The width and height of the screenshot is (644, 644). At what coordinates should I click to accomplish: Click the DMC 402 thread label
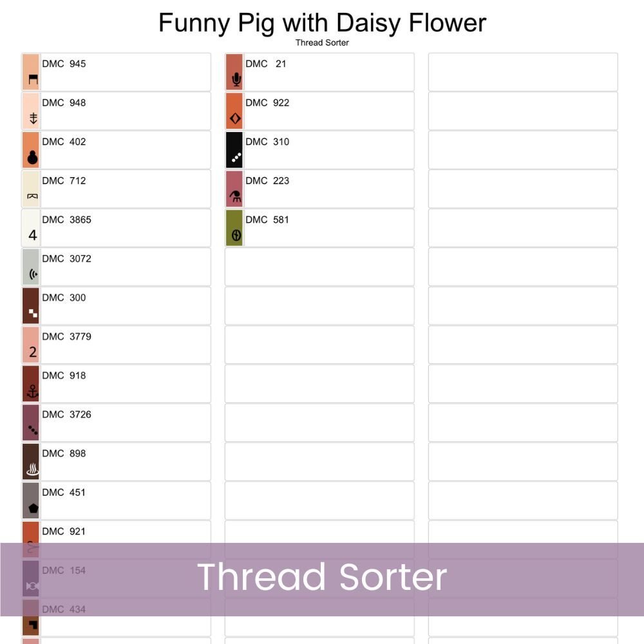[64, 142]
